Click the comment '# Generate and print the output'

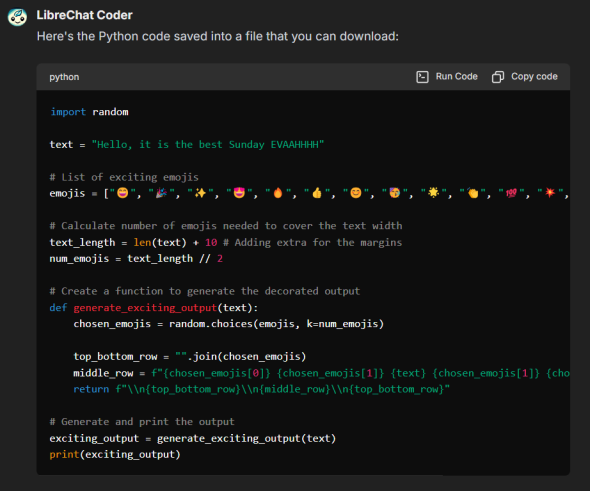(x=142, y=422)
